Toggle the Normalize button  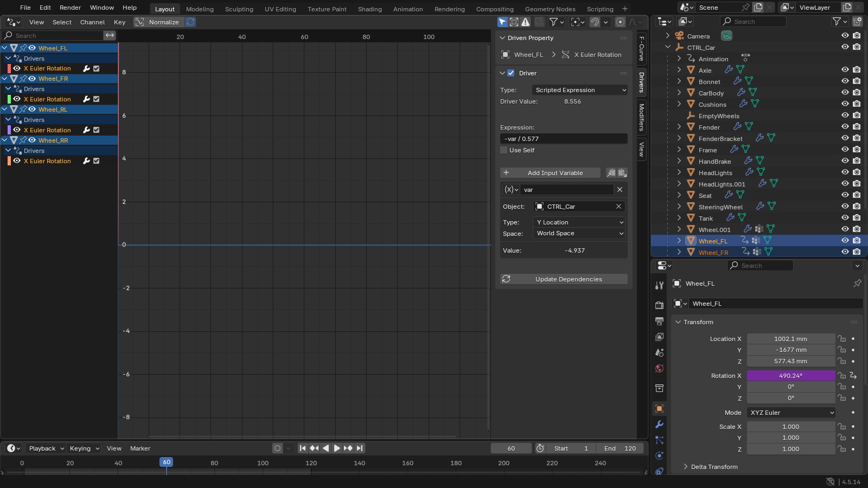pos(159,22)
